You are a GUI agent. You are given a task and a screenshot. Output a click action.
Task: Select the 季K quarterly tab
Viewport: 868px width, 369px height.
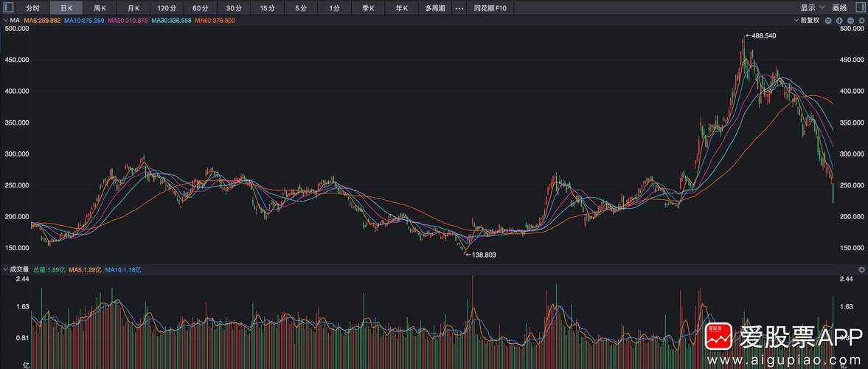pyautogui.click(x=368, y=8)
